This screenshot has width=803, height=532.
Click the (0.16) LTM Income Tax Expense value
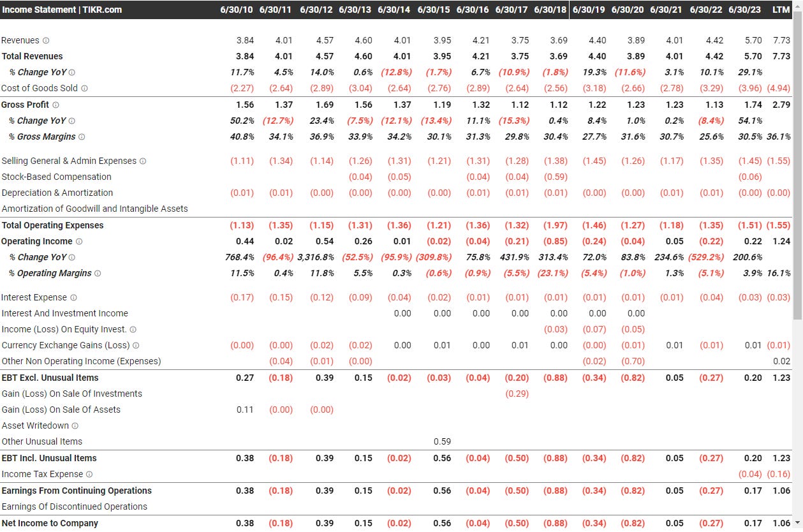tap(778, 475)
